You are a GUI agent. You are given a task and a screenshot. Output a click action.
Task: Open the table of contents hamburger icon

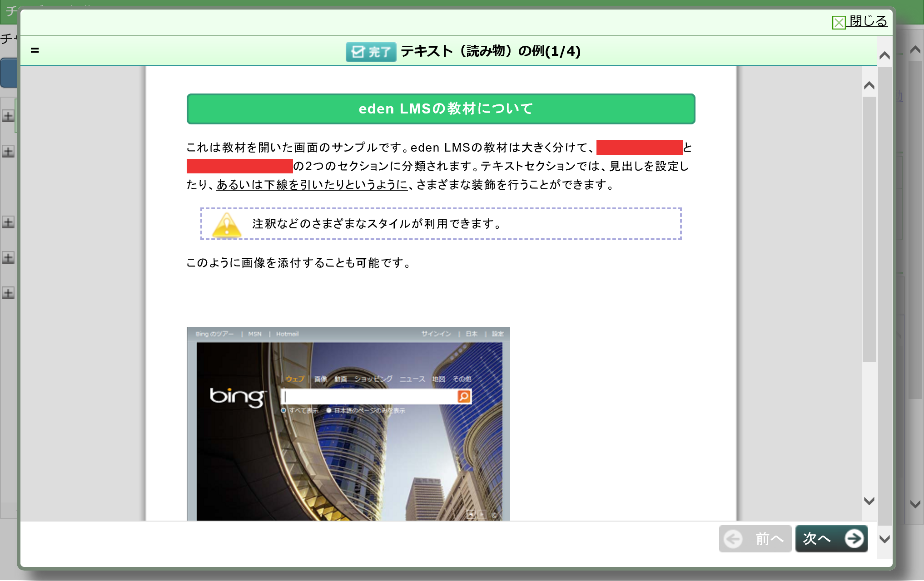(35, 50)
